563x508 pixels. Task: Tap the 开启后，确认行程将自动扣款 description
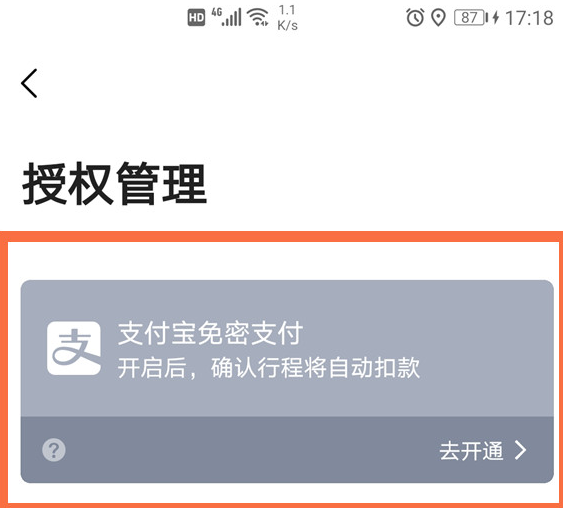click(269, 368)
